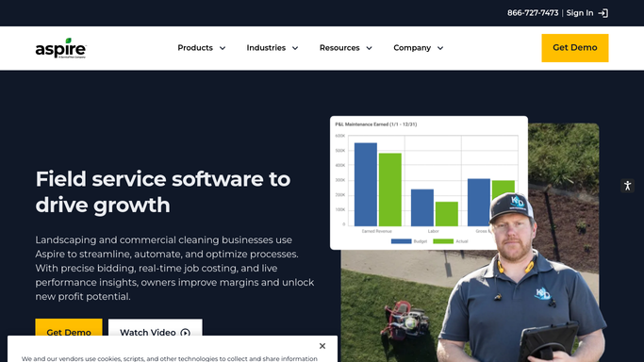Screen dimensions: 644x362
Task: Click the Get Demo button in header
Action: 575,48
